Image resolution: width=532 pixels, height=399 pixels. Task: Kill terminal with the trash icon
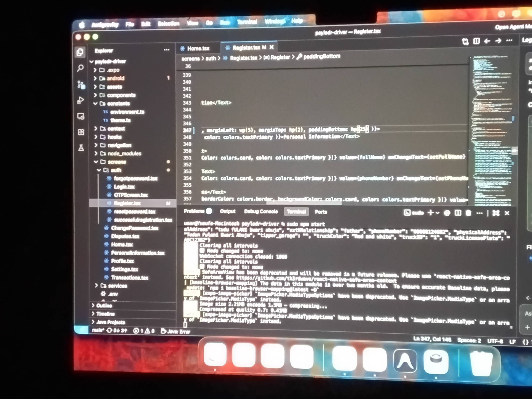pyautogui.click(x=468, y=213)
